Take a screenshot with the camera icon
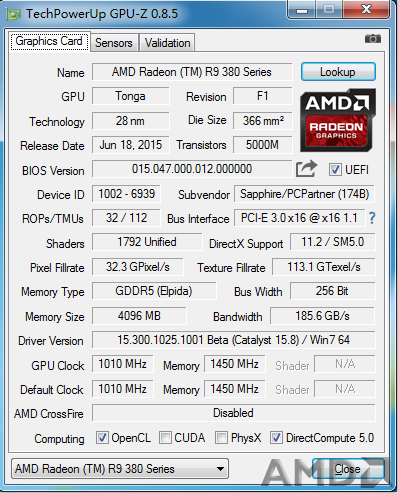Screen dimensions: 398x493 tap(373, 39)
